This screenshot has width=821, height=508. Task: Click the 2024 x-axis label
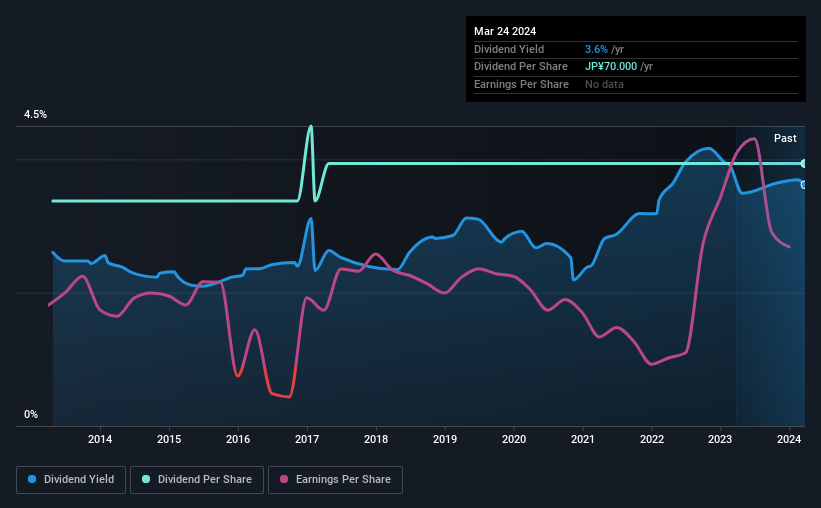pos(789,439)
